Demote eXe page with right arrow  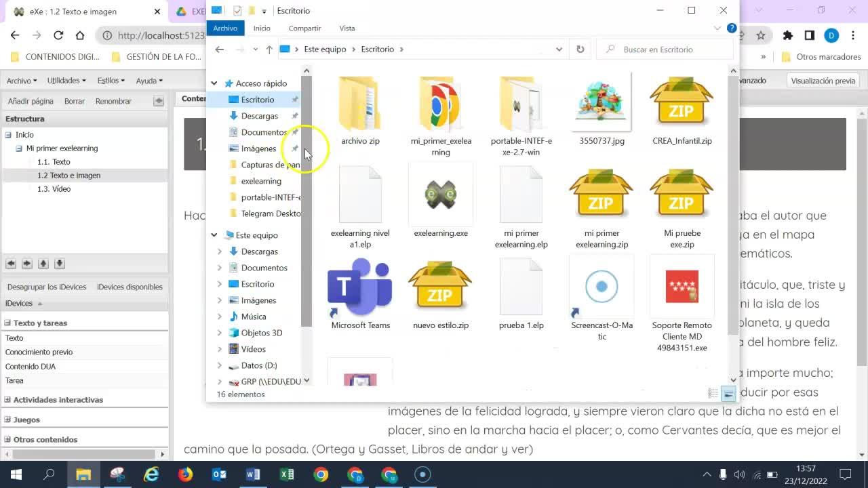click(27, 264)
